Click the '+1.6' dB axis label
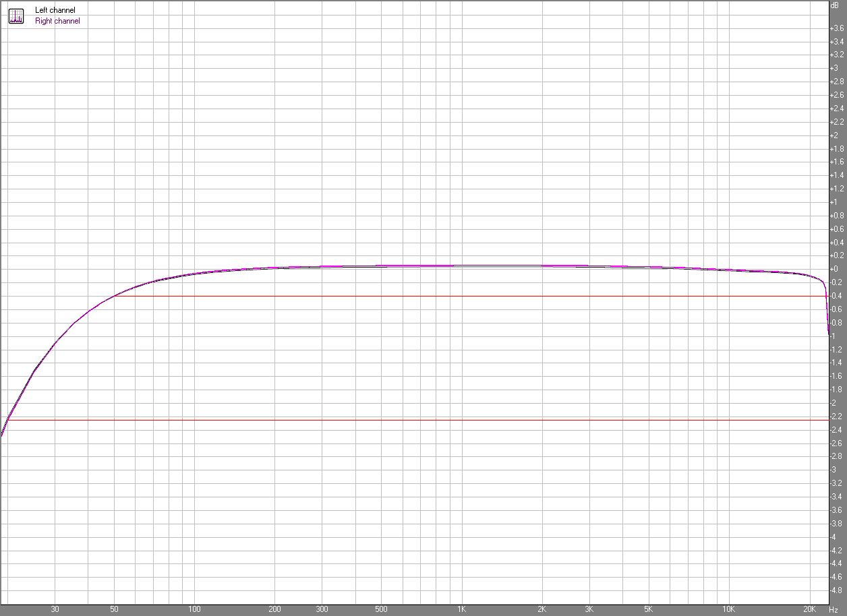 coord(836,162)
